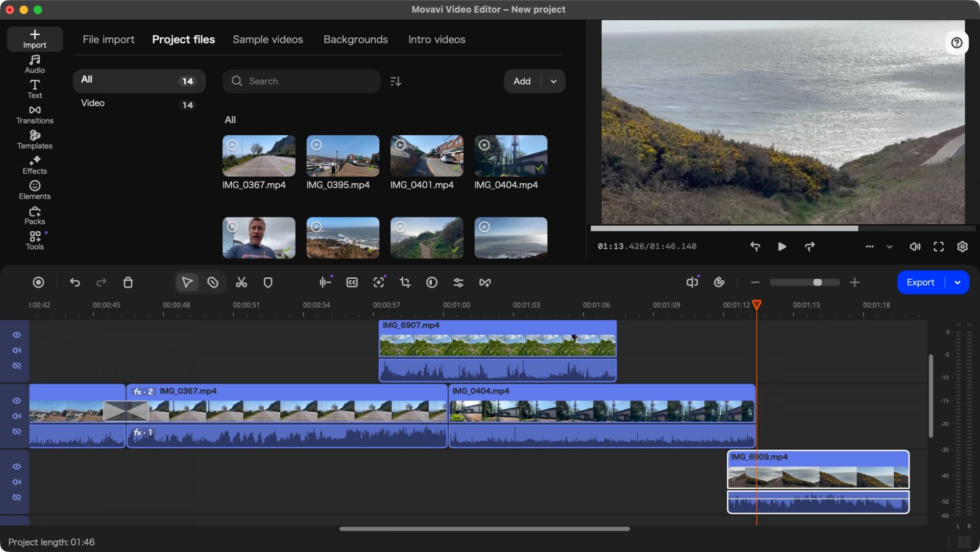This screenshot has width=980, height=552.
Task: Expand the Export options dropdown arrow
Action: pyautogui.click(x=958, y=282)
